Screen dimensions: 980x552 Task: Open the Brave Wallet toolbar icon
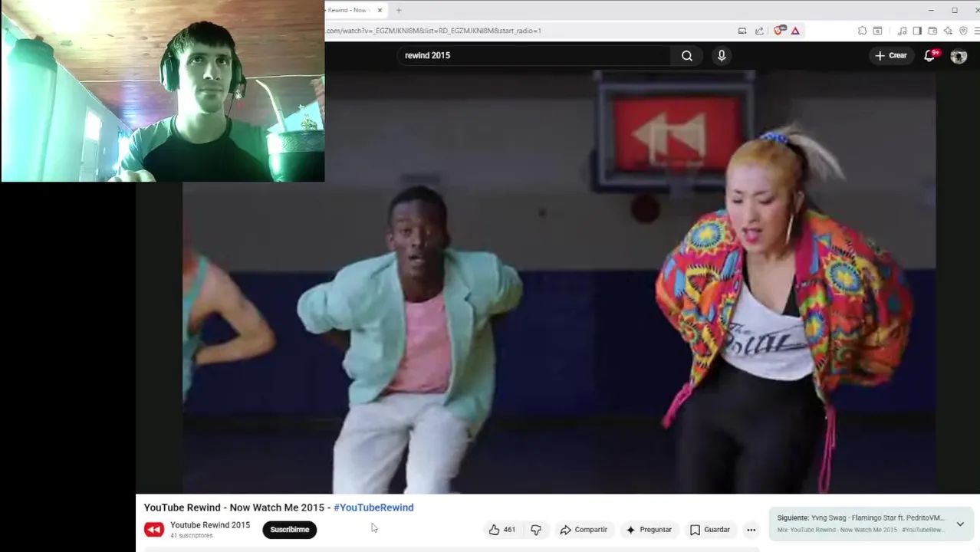(932, 31)
